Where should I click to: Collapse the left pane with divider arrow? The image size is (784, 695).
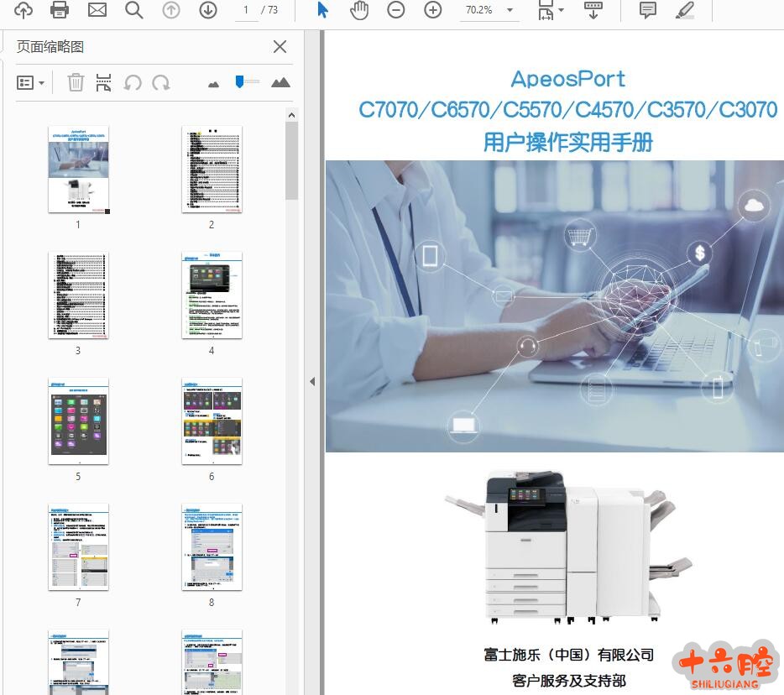coord(312,381)
